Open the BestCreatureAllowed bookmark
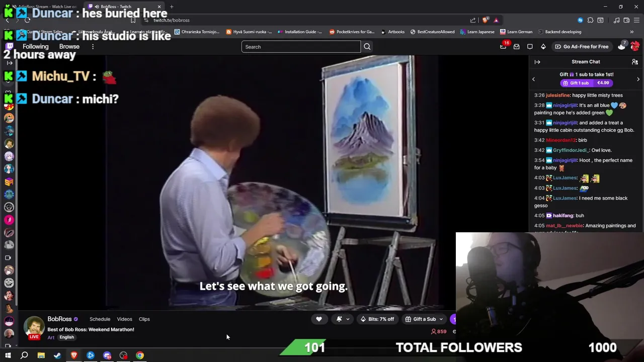 click(432, 32)
